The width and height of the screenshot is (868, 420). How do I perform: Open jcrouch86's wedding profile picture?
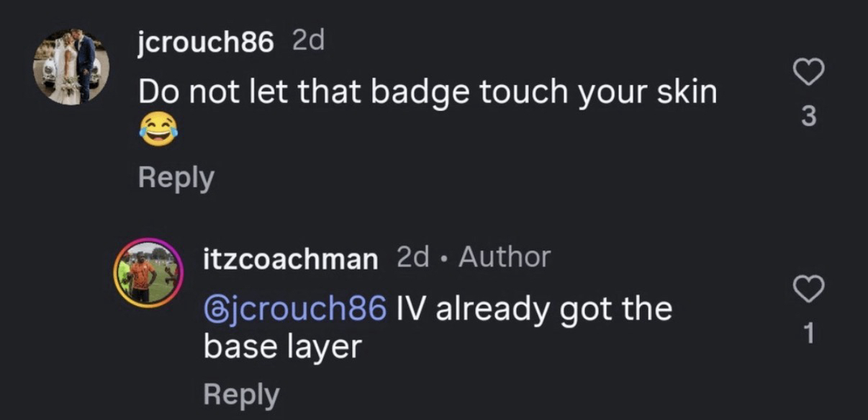pyautogui.click(x=71, y=67)
